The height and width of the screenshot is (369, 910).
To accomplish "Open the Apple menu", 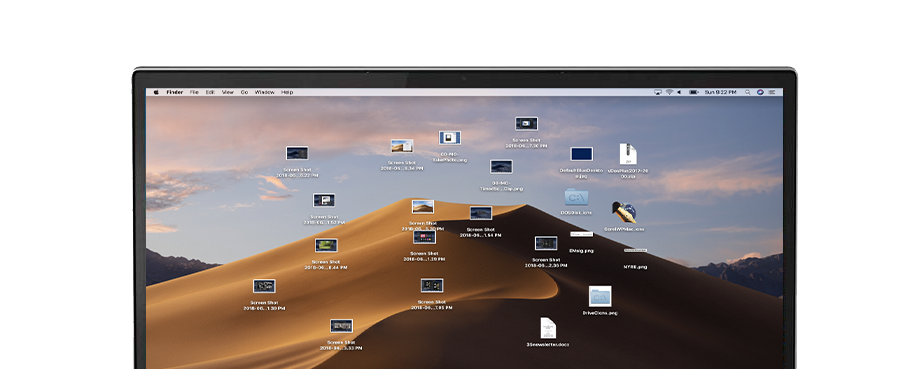I will (x=156, y=92).
